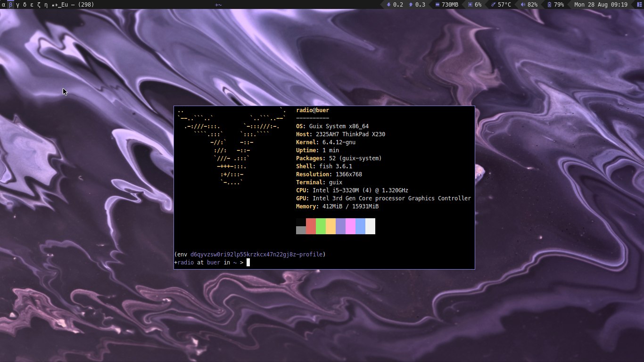Click the Memory: 412MiB / 15931MiB line
This screenshot has height=362, width=644.
click(337, 206)
